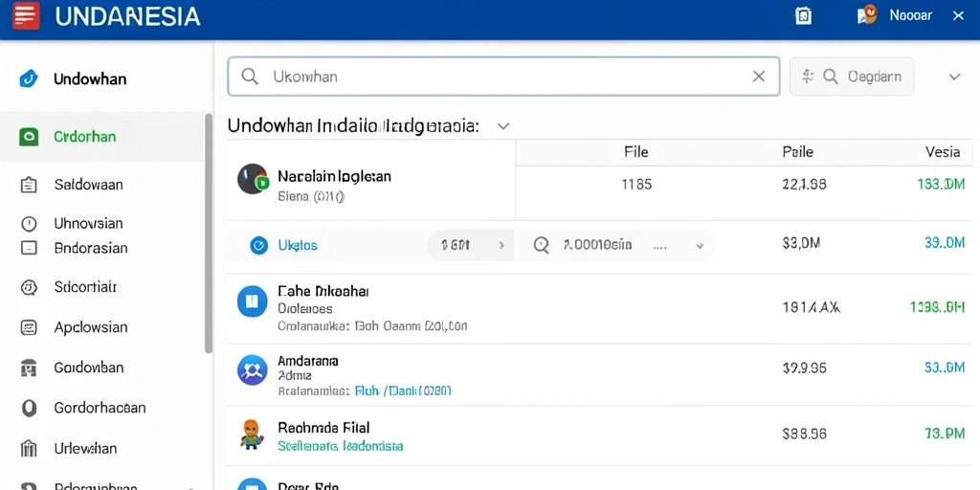Click the filter icon beside Oegdarn
This screenshot has width=980, height=490.
pyautogui.click(x=807, y=77)
